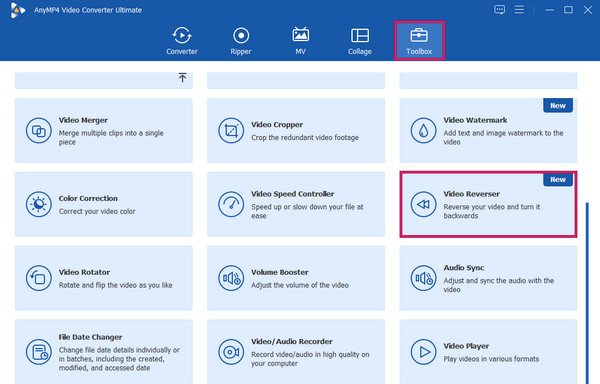The width and height of the screenshot is (600, 384).
Task: Open the Video Cropper title
Action: click(277, 125)
